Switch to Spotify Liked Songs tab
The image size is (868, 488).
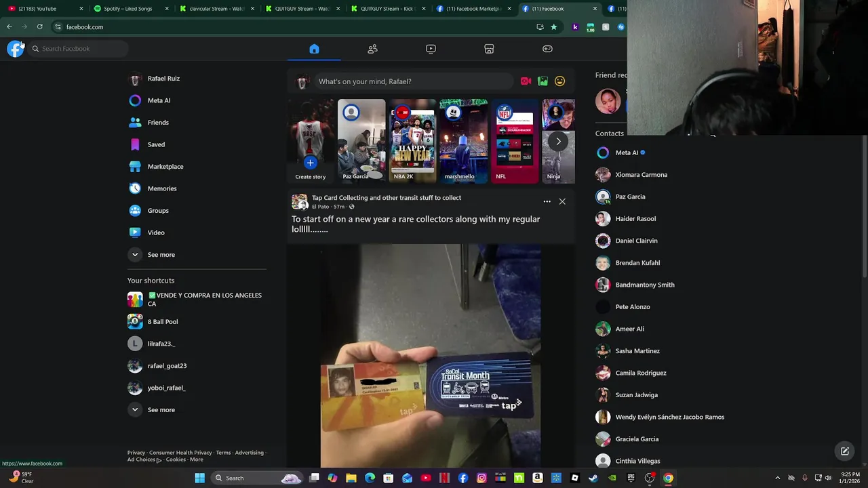(x=128, y=9)
